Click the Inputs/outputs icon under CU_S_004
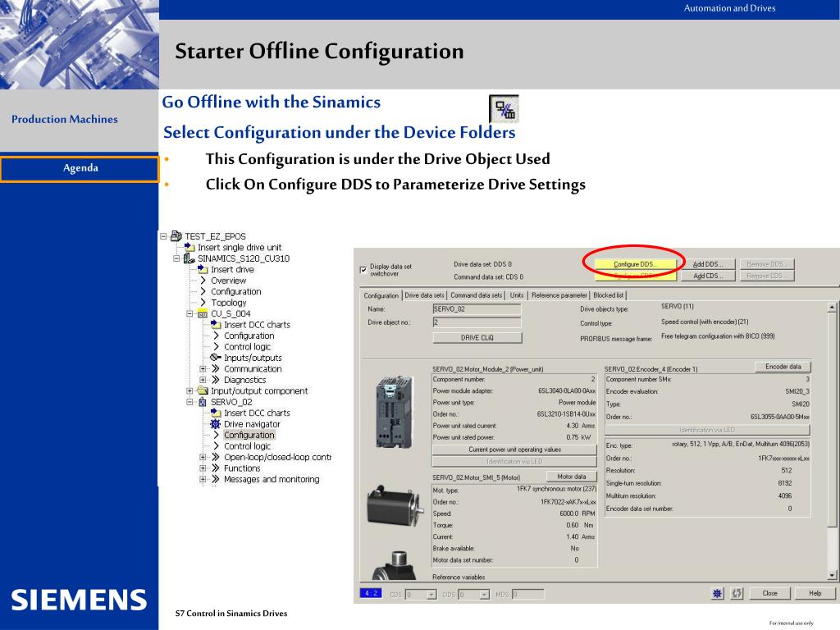Screen dimensions: 840x630 [x=216, y=358]
